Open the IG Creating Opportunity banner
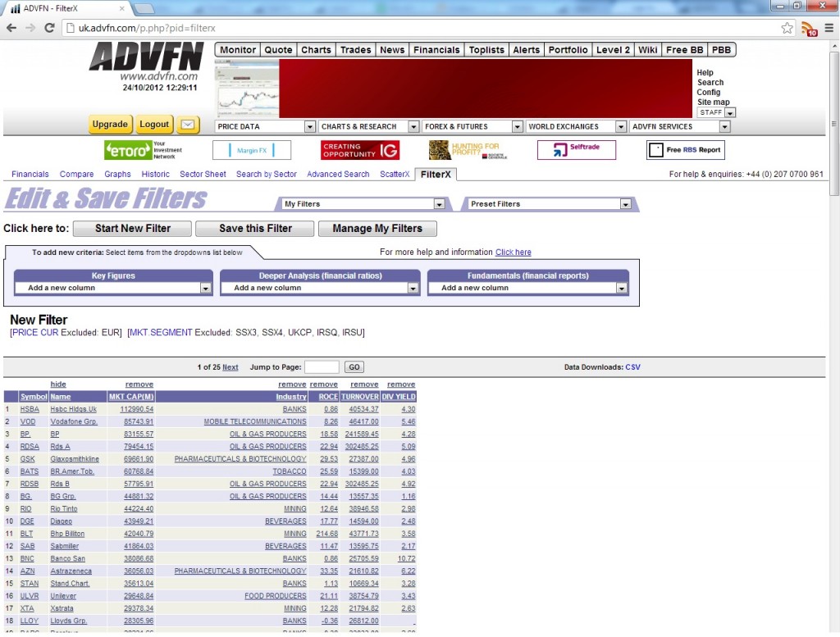 pos(360,150)
